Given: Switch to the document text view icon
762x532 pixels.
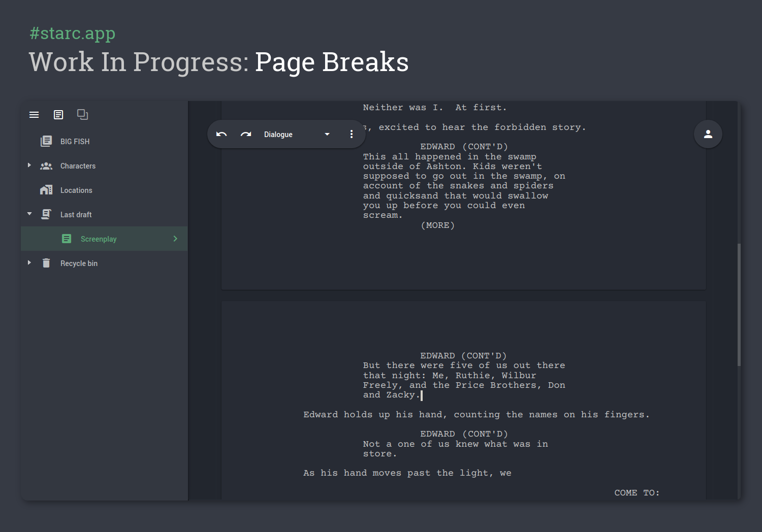Looking at the screenshot, I should [58, 115].
